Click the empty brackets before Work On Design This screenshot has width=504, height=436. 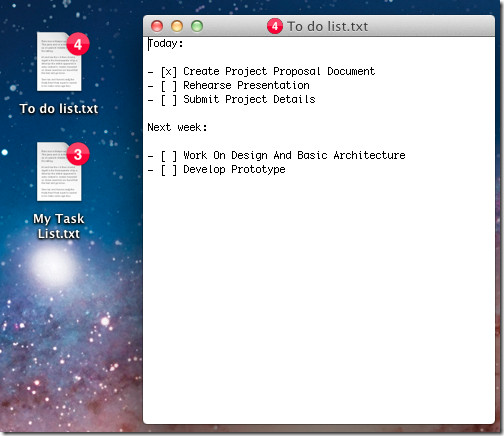(169, 156)
